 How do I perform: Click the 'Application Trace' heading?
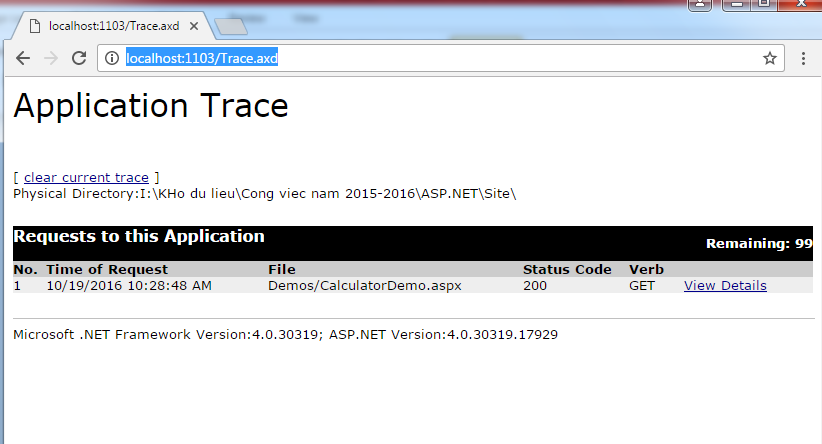coord(151,106)
